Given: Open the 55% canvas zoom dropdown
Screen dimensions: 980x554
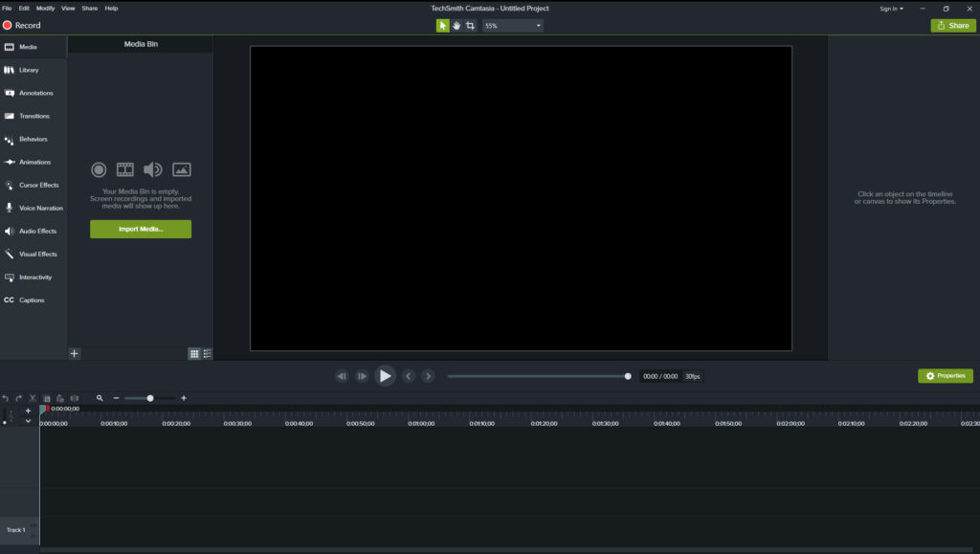Looking at the screenshot, I should click(x=513, y=26).
